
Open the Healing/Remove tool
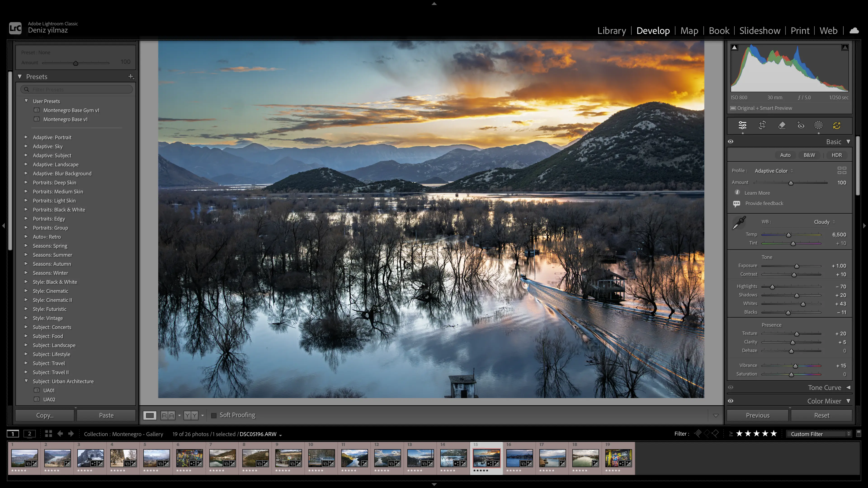click(x=782, y=125)
